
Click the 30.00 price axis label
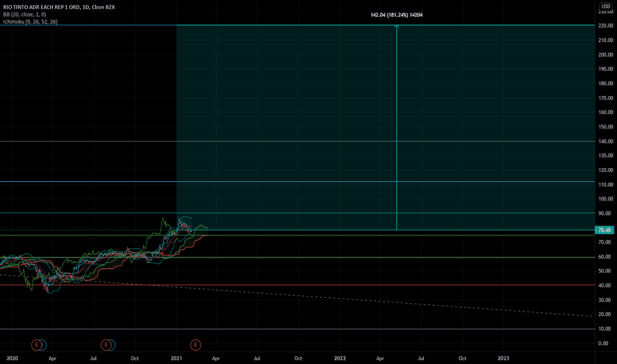click(x=606, y=300)
